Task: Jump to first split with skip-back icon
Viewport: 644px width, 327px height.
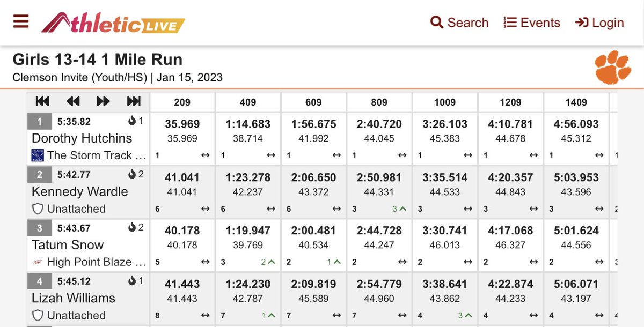Action: pyautogui.click(x=42, y=101)
